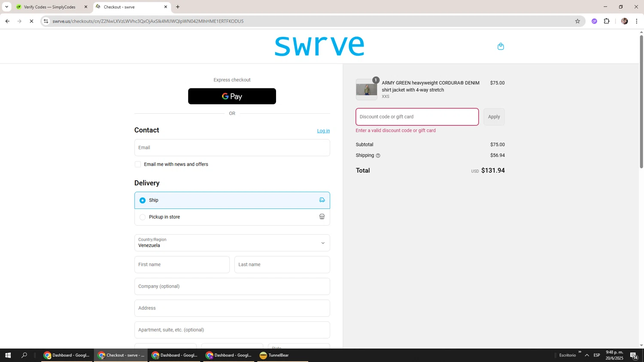Click the Last name field
The height and width of the screenshot is (362, 644).
point(282,265)
